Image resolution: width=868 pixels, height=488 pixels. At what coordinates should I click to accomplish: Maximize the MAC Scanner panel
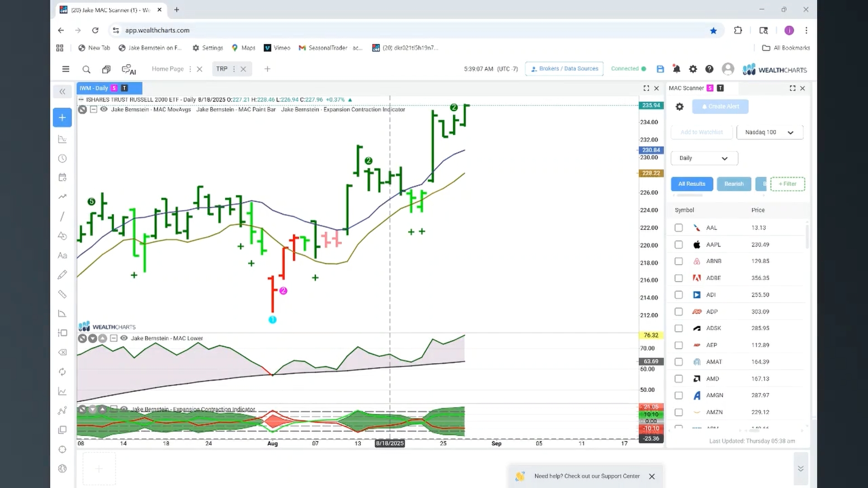click(793, 88)
